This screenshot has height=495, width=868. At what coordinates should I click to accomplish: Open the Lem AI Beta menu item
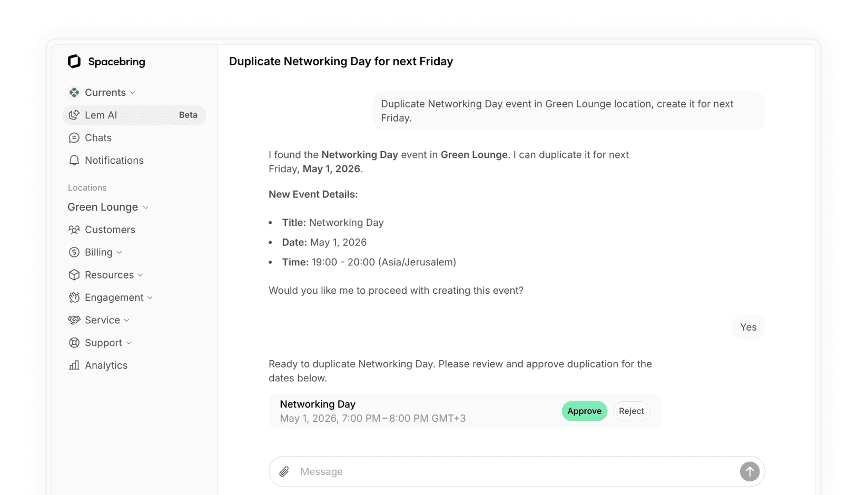134,115
